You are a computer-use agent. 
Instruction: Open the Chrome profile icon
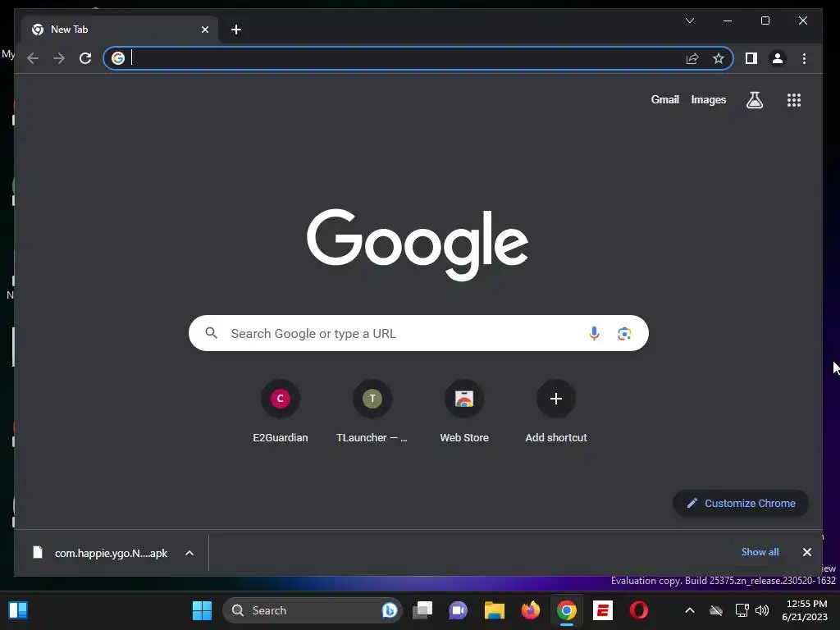(778, 58)
